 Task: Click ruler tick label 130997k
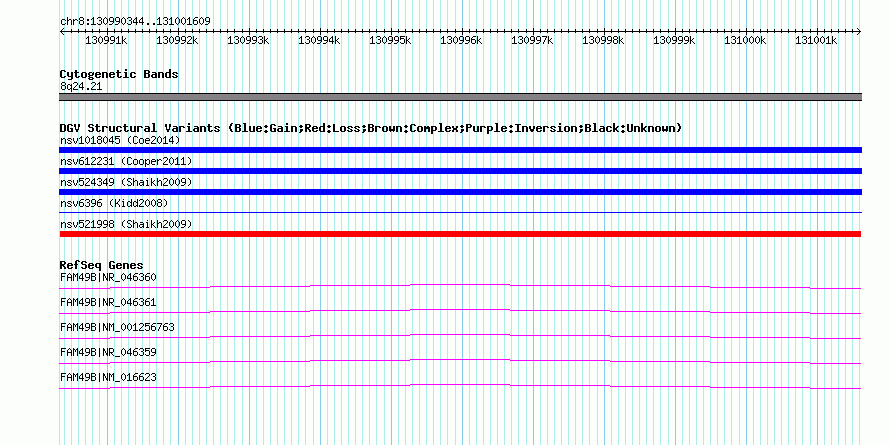(532, 40)
